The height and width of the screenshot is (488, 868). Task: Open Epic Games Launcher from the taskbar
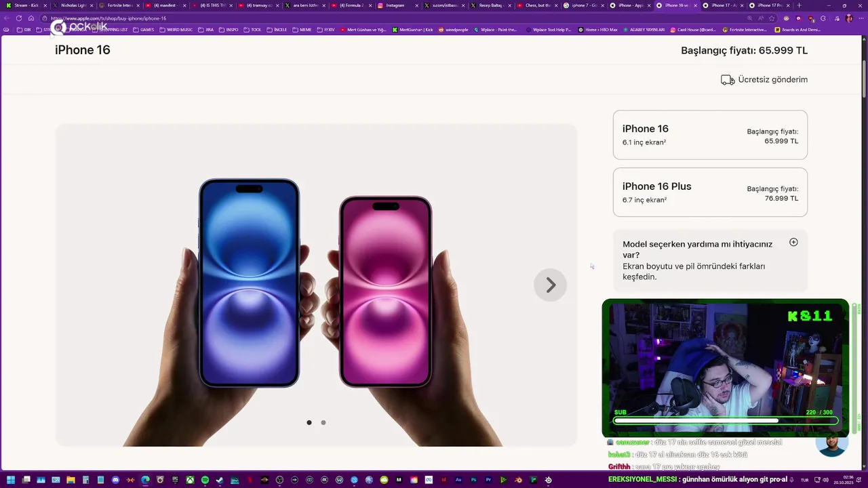point(175,481)
